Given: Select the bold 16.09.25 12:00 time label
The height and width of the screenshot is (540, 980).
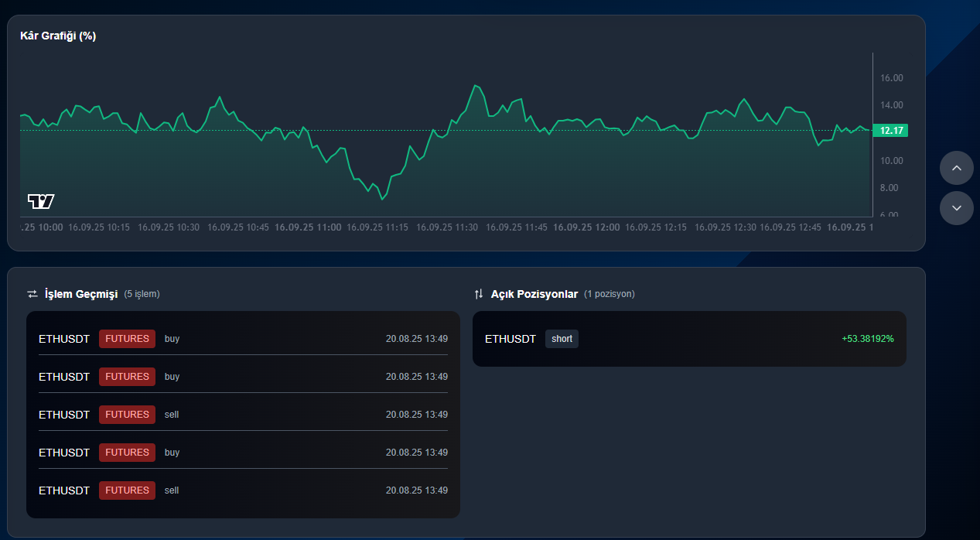Looking at the screenshot, I should click(x=586, y=227).
